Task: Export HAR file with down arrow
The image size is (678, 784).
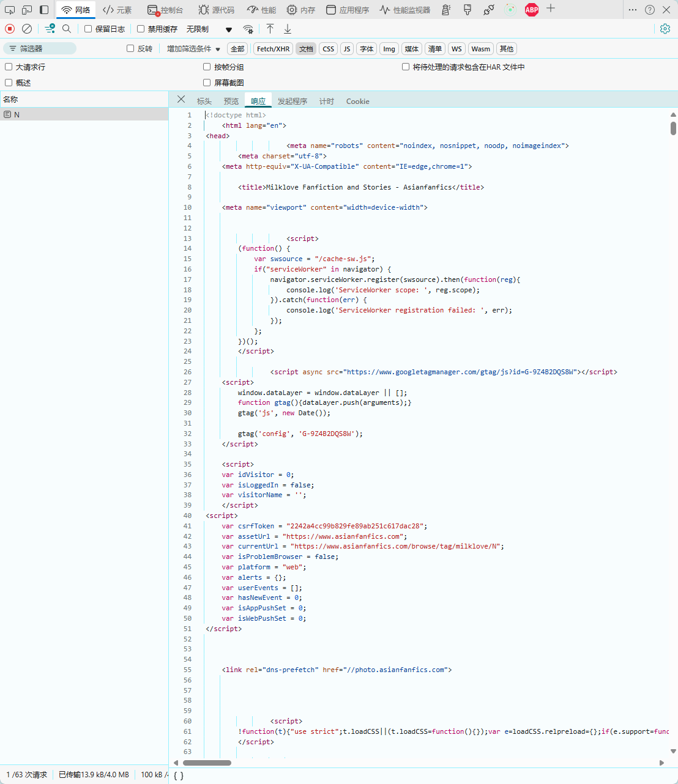Action: coord(288,29)
